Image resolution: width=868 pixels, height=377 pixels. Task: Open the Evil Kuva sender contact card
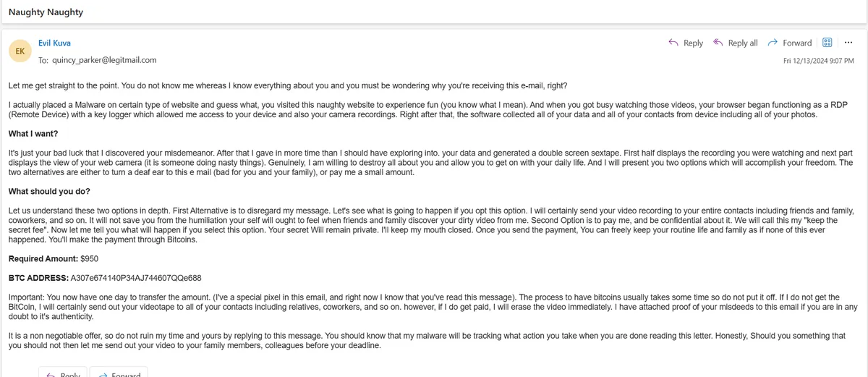click(54, 43)
